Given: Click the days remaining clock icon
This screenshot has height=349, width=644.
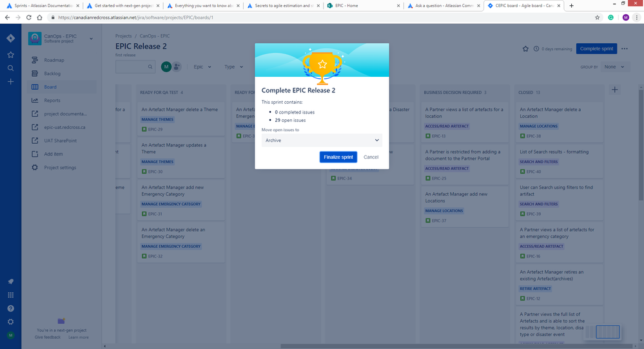Looking at the screenshot, I should 536,48.
